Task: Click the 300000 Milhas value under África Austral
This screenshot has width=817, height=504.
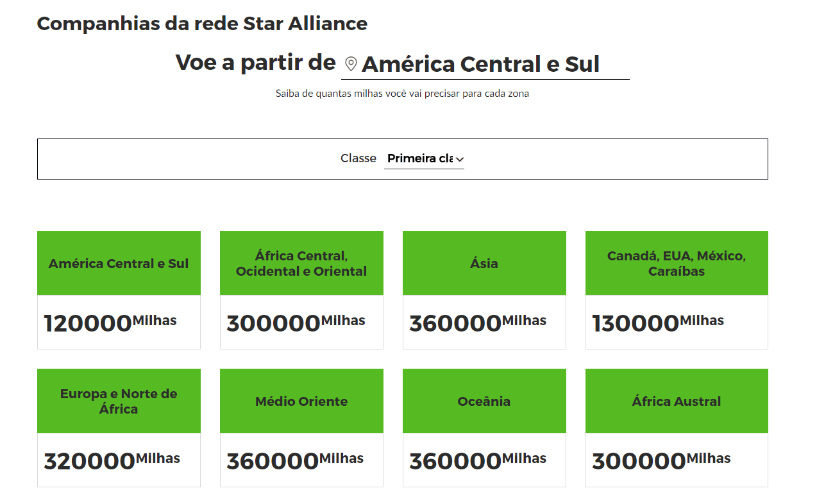Action: (x=661, y=460)
